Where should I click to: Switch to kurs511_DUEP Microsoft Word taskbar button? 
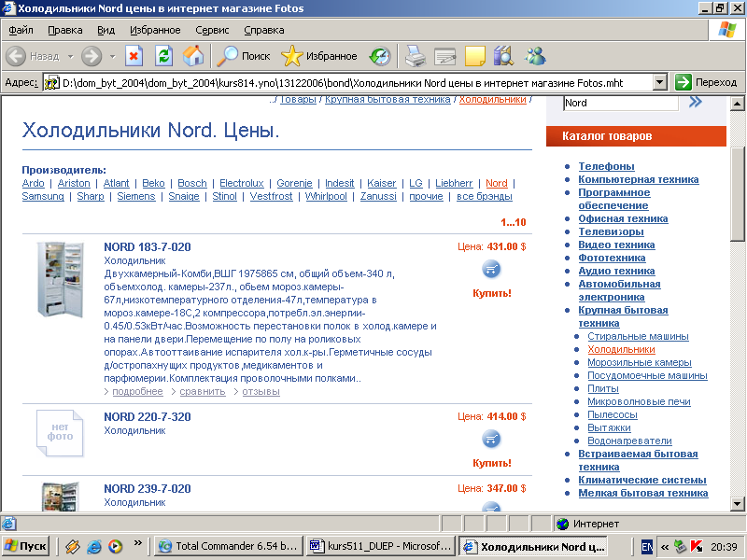coord(380,546)
